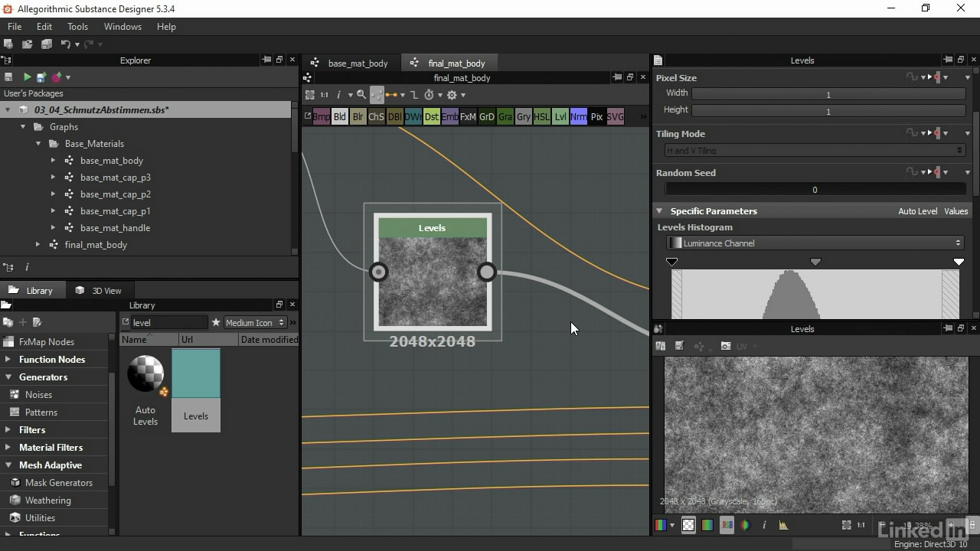Click the pink publish icon in Explorer

click(56, 77)
